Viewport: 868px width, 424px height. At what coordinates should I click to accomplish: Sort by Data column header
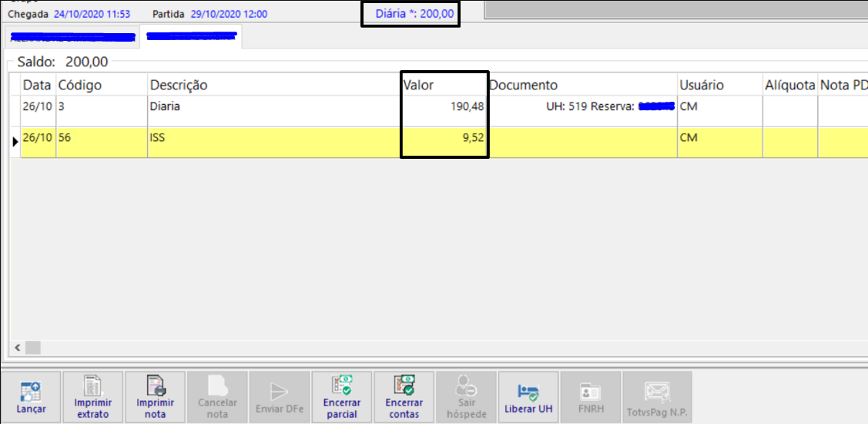[x=39, y=85]
